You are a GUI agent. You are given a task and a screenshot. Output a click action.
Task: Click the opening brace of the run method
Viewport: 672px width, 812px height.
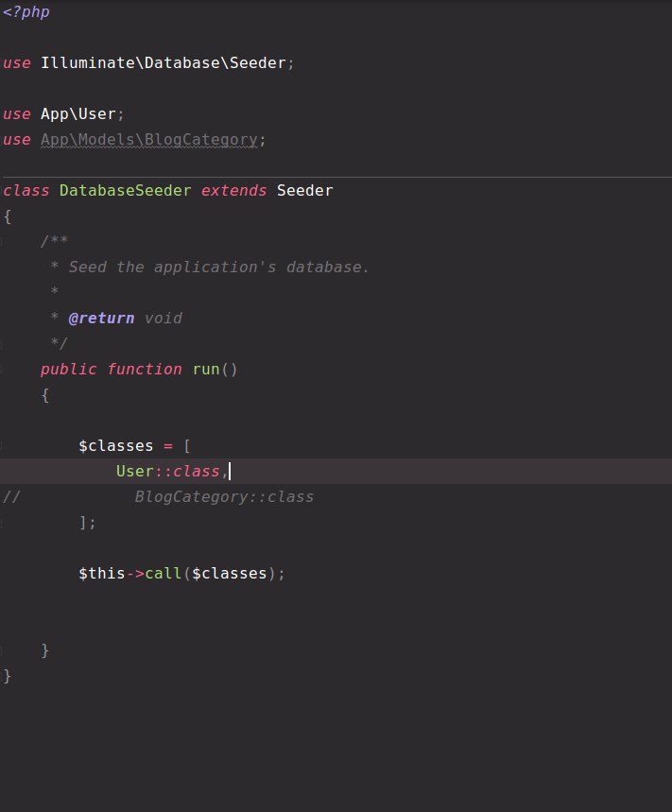[x=45, y=395]
